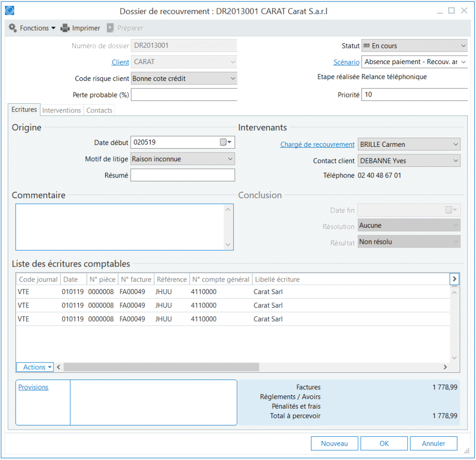The image size is (476, 460).
Task: Click the Nouveau button
Action: (x=334, y=443)
